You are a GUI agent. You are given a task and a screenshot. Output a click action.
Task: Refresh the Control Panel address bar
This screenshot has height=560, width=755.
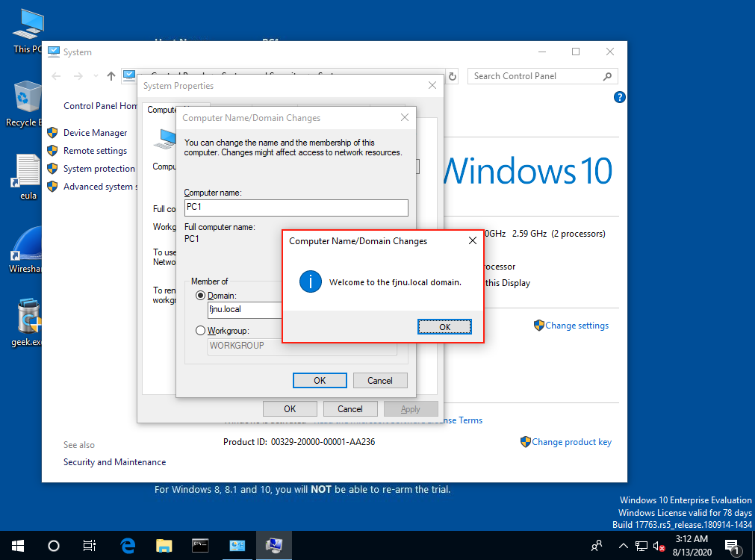(452, 76)
